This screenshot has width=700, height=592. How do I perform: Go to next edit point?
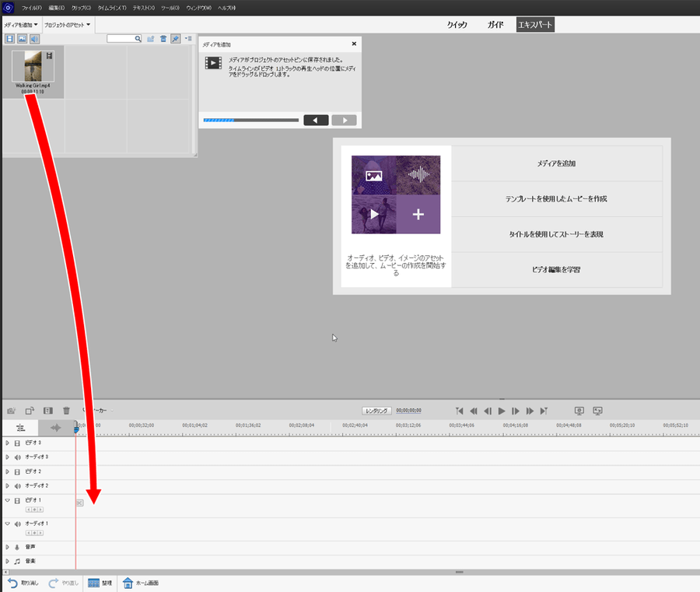544,411
